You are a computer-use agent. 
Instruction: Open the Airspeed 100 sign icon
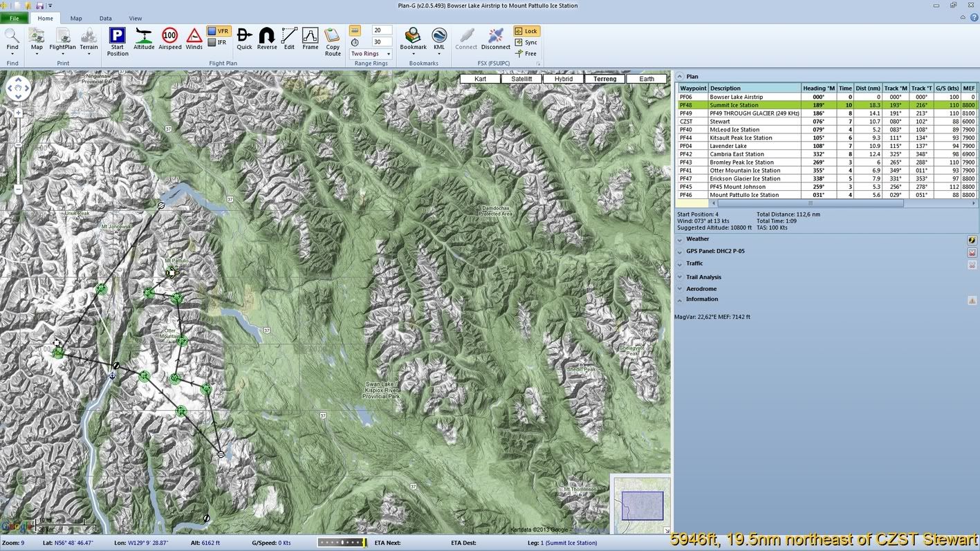[169, 35]
